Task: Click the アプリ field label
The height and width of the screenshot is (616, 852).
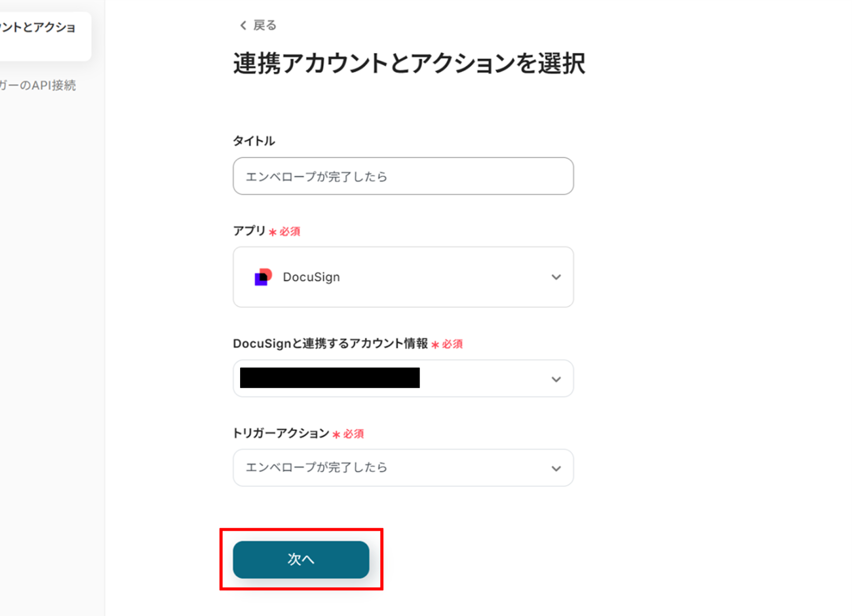Action: pos(249,231)
